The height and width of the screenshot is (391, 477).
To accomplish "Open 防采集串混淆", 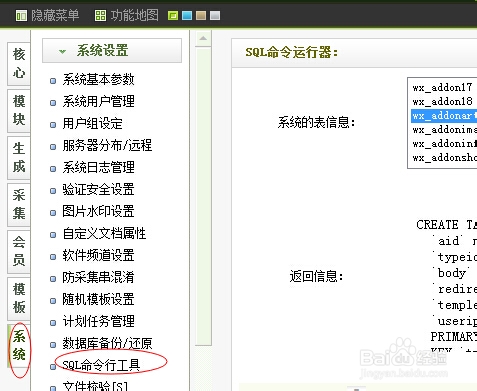I will (x=98, y=278).
